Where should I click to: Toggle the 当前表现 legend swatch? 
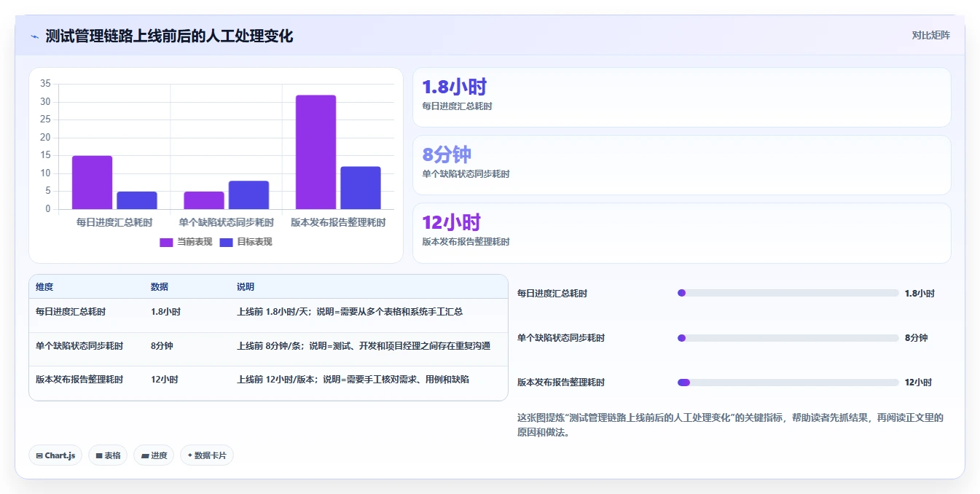click(166, 242)
